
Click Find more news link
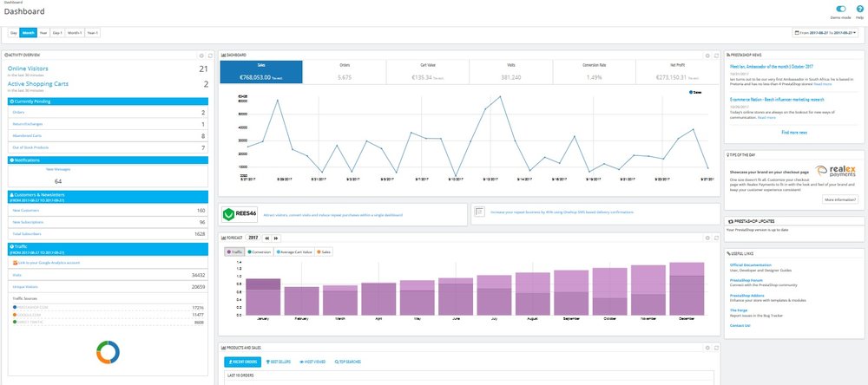(793, 132)
